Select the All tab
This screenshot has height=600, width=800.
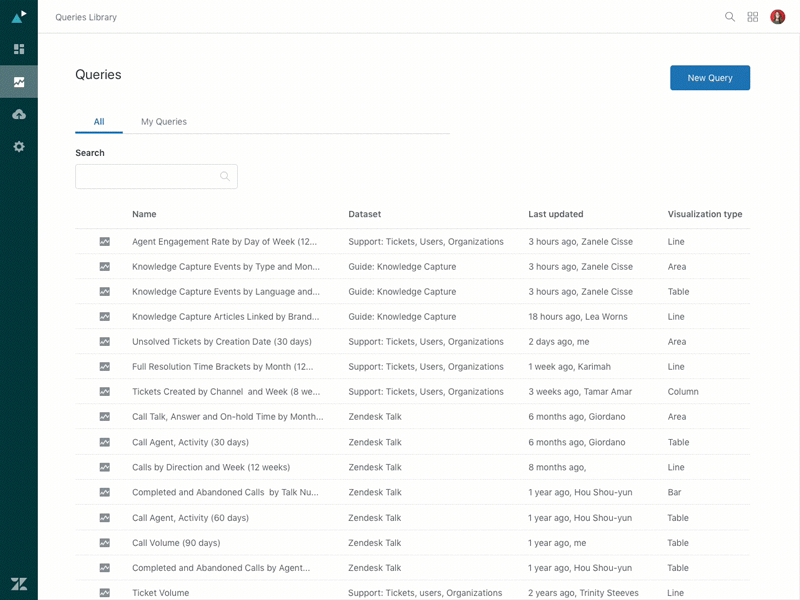click(x=99, y=122)
